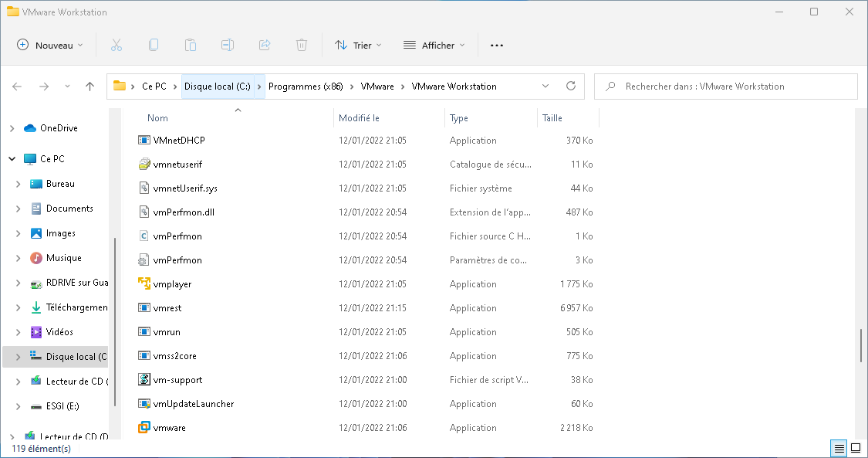Click the vmware application icon
The image size is (868, 458).
[144, 427]
